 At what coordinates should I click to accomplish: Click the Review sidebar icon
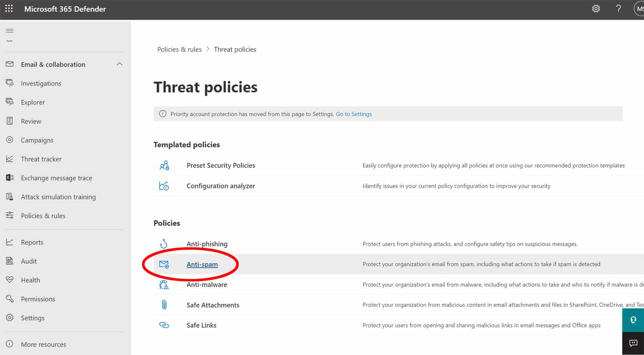10,121
